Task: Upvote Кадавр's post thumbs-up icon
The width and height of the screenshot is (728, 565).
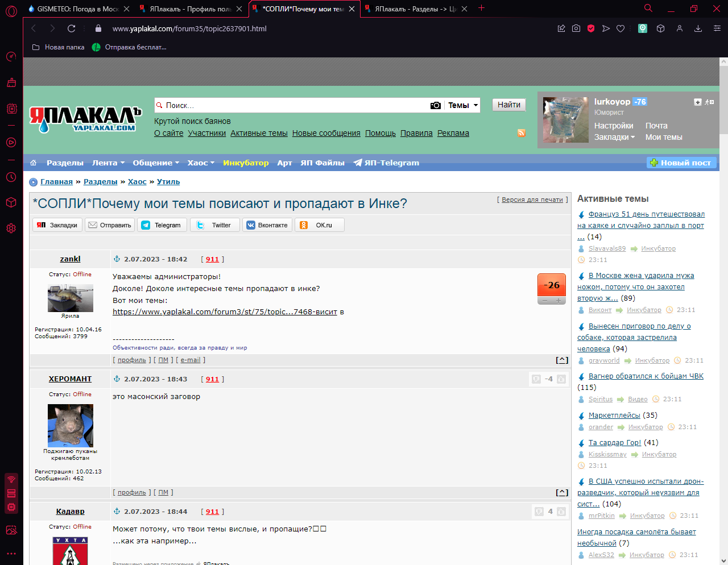Action: 561,512
